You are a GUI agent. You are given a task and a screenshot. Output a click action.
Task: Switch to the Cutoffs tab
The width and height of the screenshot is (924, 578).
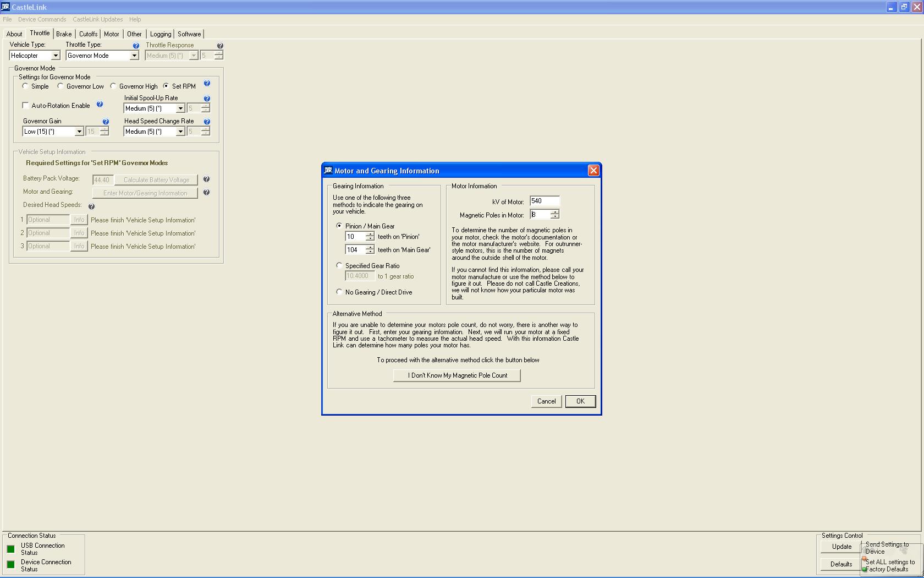pyautogui.click(x=88, y=34)
